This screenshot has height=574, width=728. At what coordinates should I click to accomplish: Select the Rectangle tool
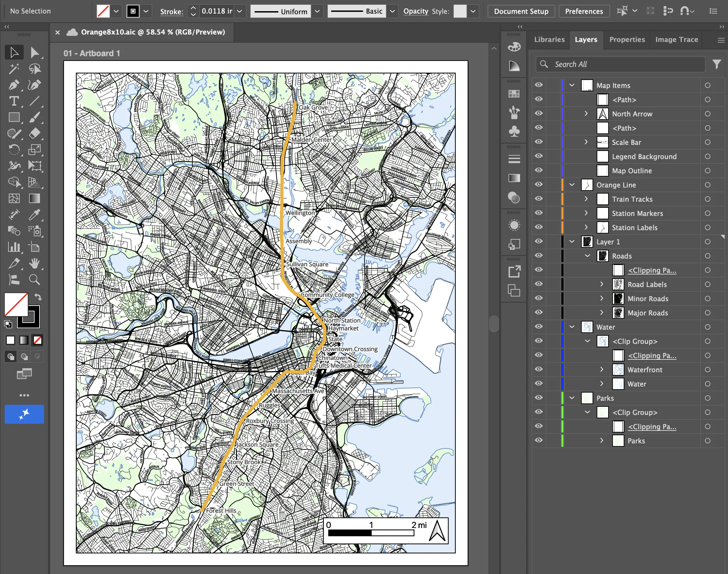tap(14, 117)
